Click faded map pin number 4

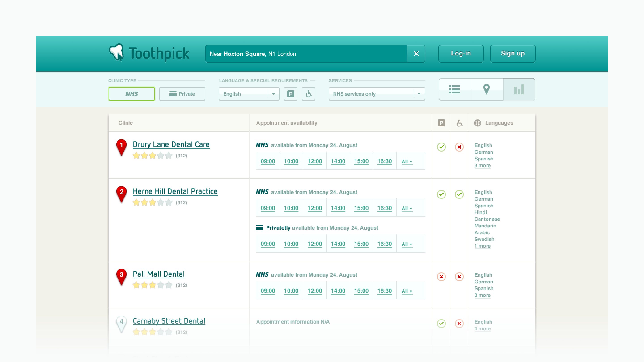click(x=121, y=323)
